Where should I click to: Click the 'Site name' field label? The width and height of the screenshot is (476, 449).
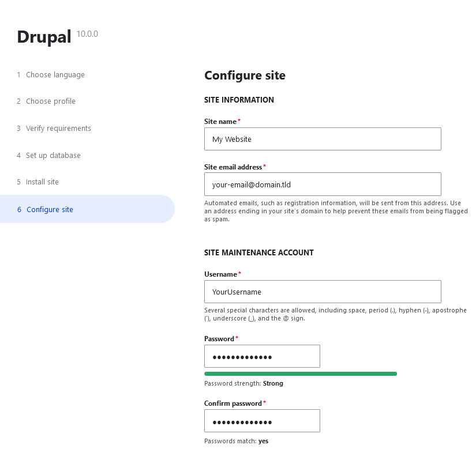[x=219, y=121]
